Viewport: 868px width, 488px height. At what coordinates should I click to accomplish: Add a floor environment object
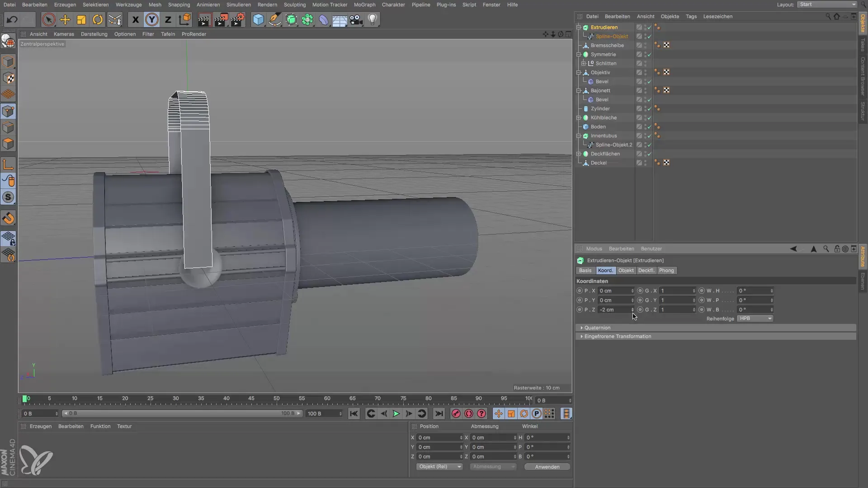pyautogui.click(x=340, y=19)
